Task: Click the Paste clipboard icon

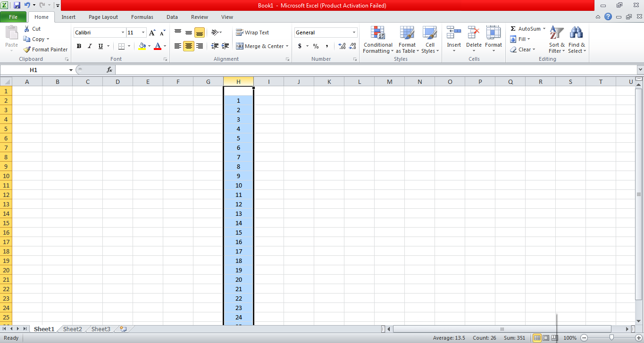Action: (11, 33)
